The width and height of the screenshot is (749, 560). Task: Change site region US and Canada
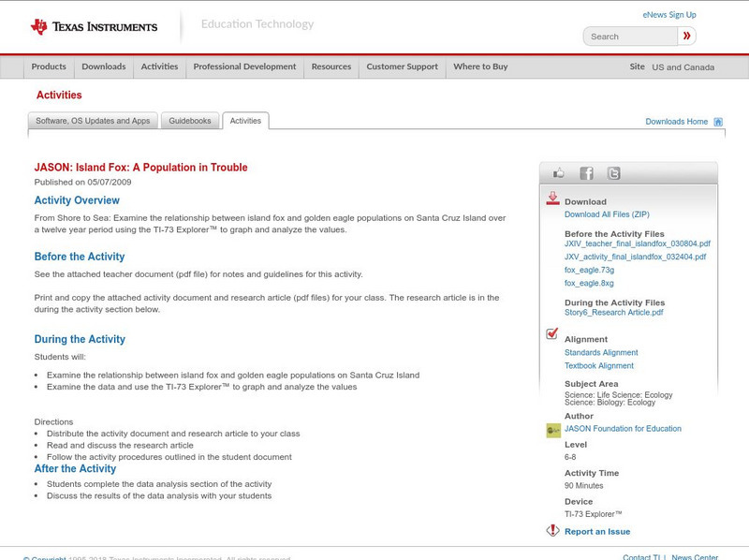[683, 67]
